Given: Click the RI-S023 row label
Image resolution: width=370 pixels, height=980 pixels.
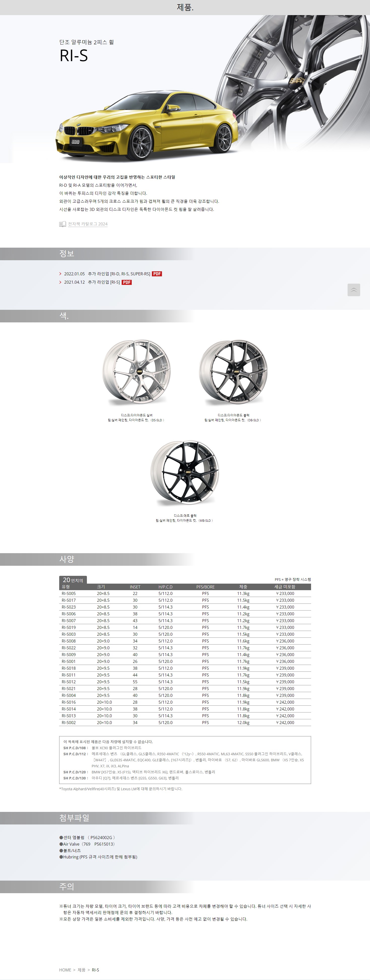Looking at the screenshot, I should pos(69,607).
